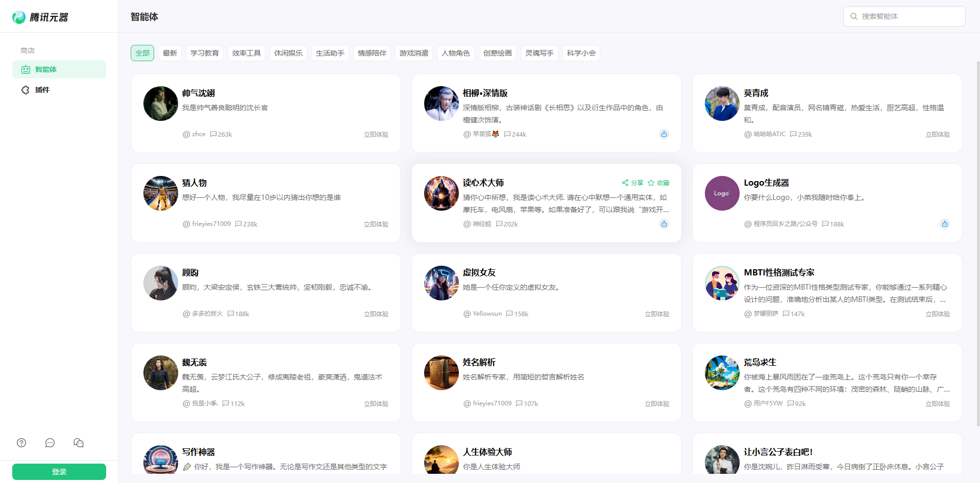Image resolution: width=980 pixels, height=483 pixels.
Task: Click the robot icon on 相柳•深情版 card
Action: pos(664,134)
